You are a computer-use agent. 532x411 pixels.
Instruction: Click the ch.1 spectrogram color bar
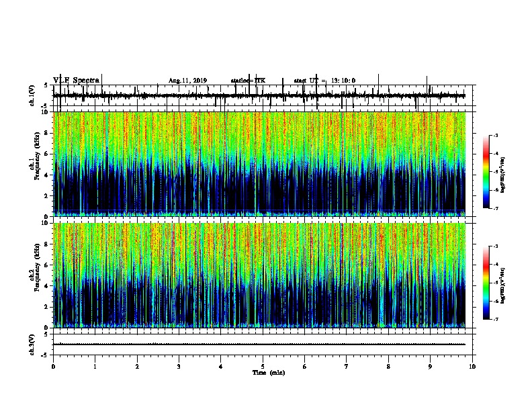point(486,172)
